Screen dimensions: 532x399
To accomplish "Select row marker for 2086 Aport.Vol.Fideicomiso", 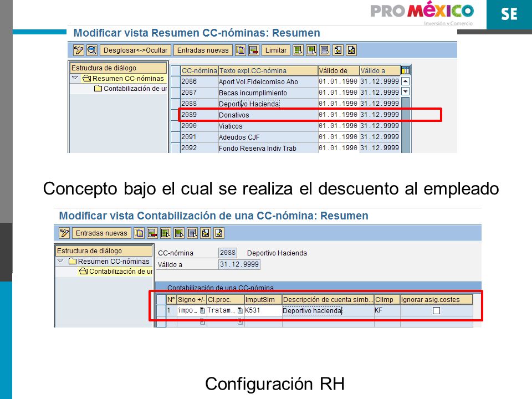I will coord(176,81).
